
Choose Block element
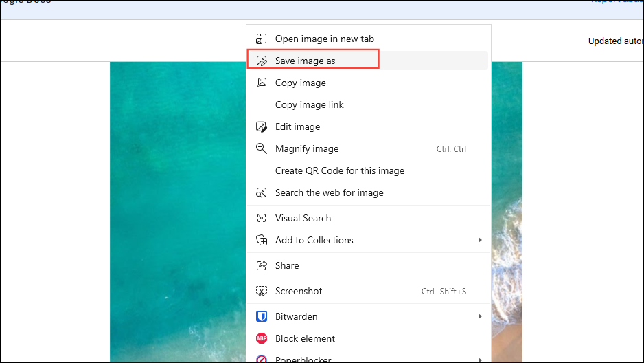click(369, 338)
